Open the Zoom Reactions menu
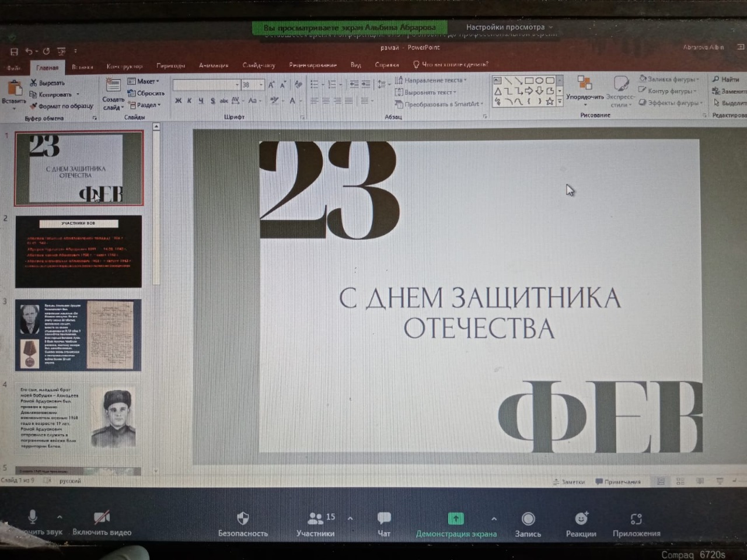This screenshot has width=747, height=560. tap(581, 519)
